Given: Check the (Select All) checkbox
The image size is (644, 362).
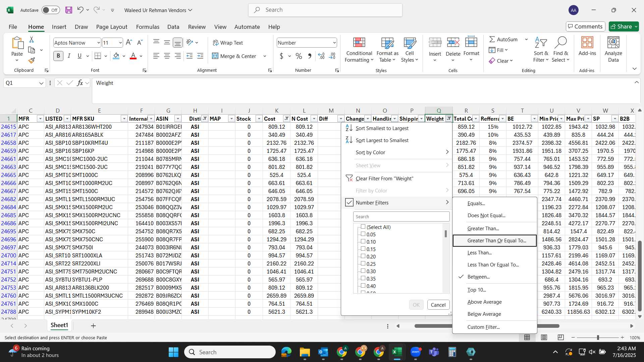Looking at the screenshot, I should point(363,227).
